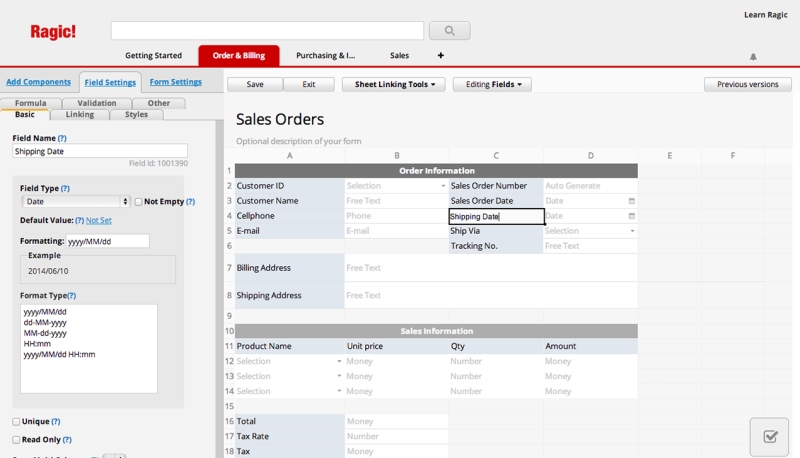Select the Basic settings tab
This screenshot has width=800, height=458.
pos(24,115)
